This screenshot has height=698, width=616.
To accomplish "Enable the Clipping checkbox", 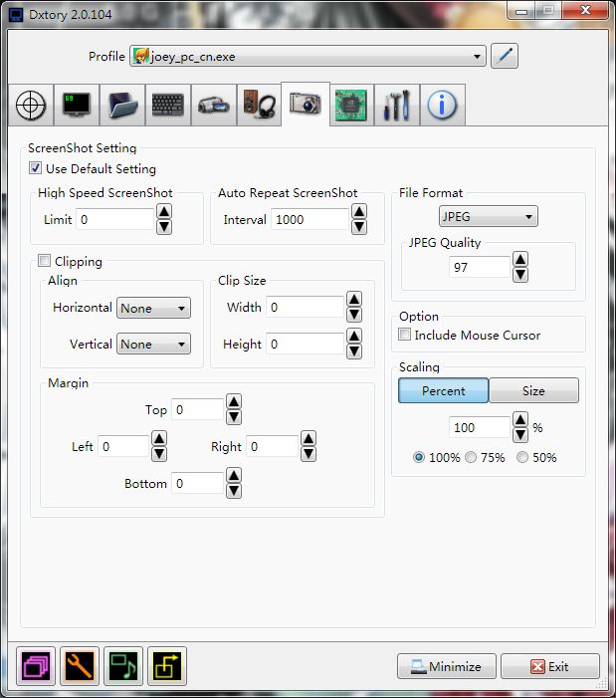I will click(44, 262).
